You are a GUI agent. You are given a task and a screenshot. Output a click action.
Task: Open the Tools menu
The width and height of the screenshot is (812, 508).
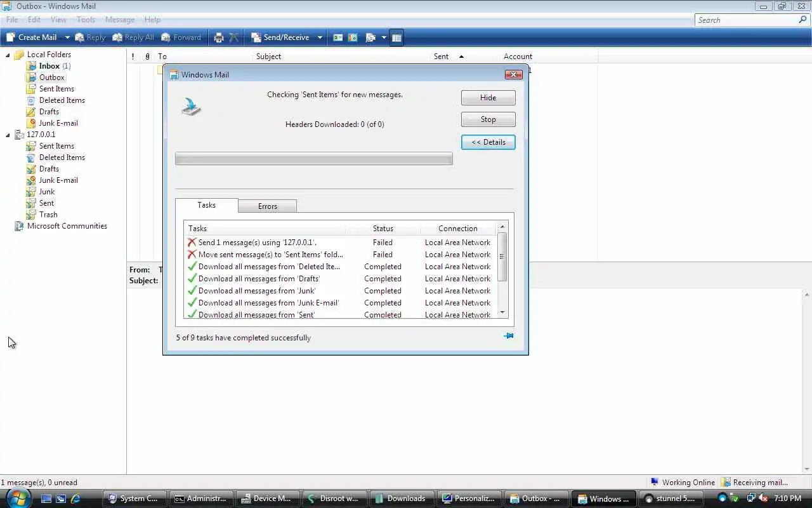86,20
